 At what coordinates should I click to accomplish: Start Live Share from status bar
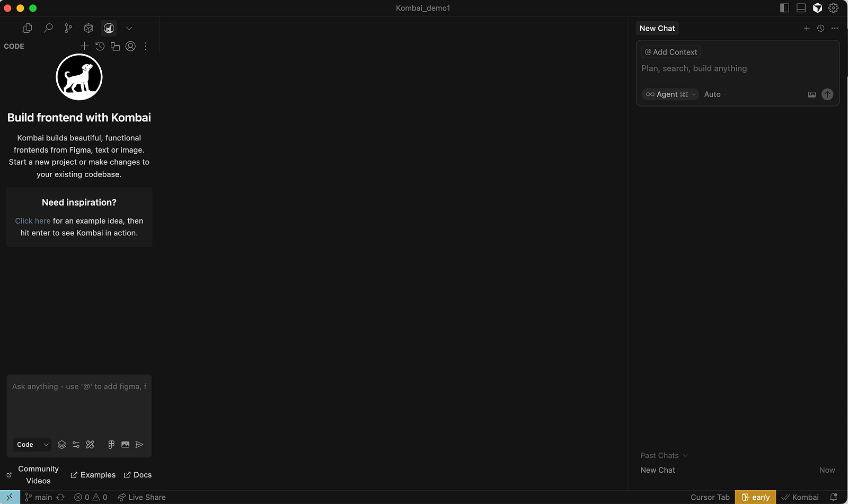coord(142,497)
